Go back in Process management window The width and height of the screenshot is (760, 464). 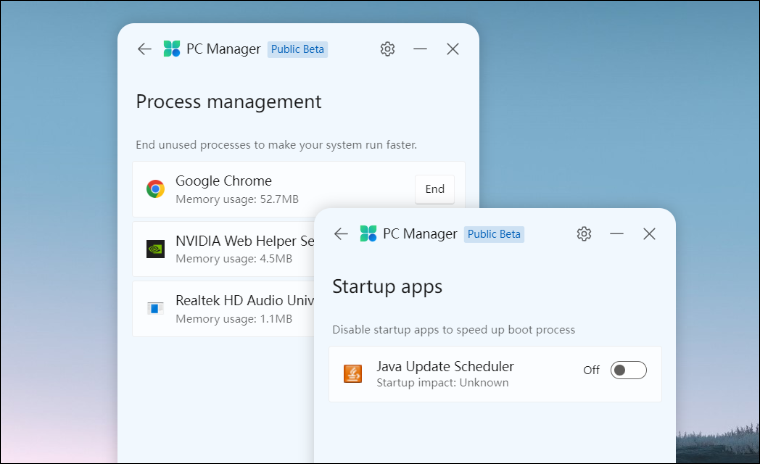[x=144, y=49]
